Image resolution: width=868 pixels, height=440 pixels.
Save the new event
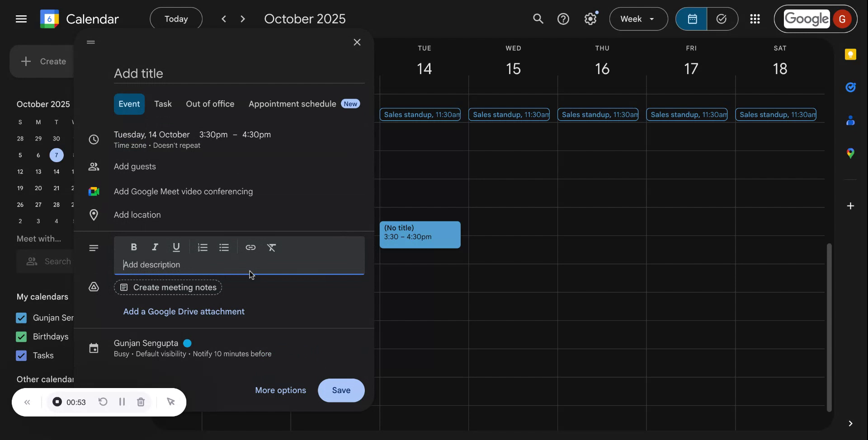(341, 390)
